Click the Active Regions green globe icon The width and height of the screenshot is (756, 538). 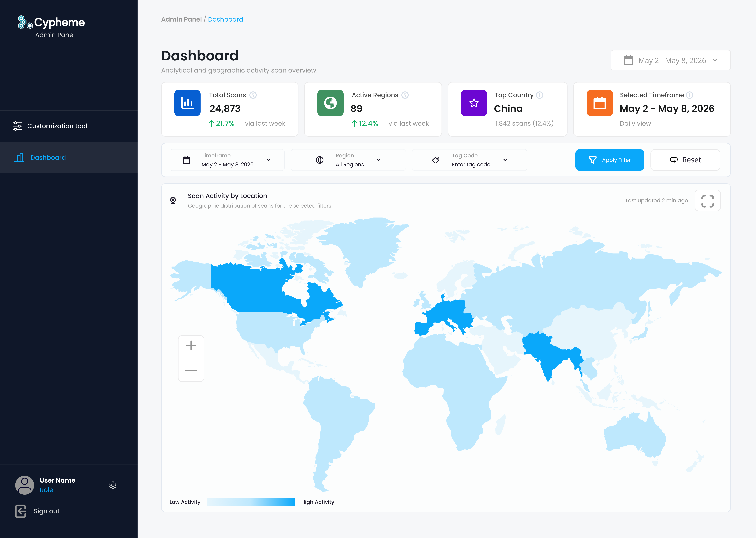coord(330,103)
